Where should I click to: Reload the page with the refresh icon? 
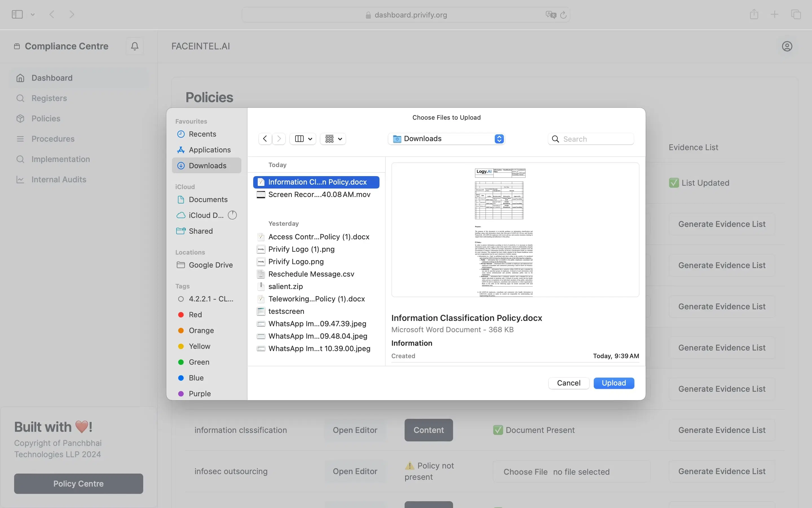pos(563,15)
